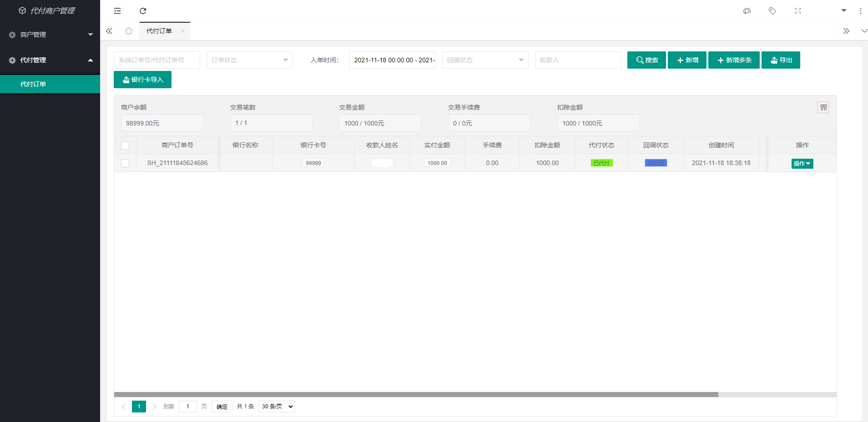This screenshot has width=868, height=422.
Task: Toggle the select-all checkbox in table header
Action: pyautogui.click(x=125, y=146)
